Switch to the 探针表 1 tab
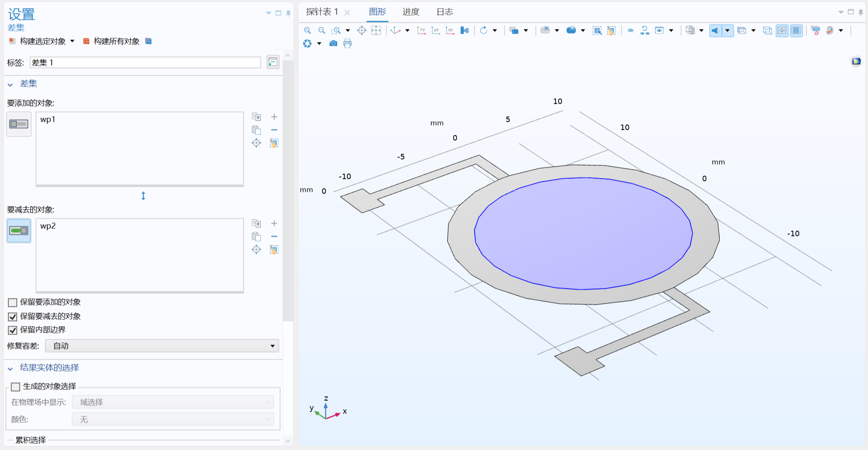868x450 pixels. [322, 12]
